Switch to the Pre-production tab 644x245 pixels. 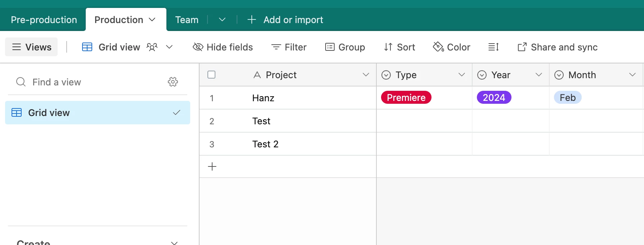coord(44,19)
